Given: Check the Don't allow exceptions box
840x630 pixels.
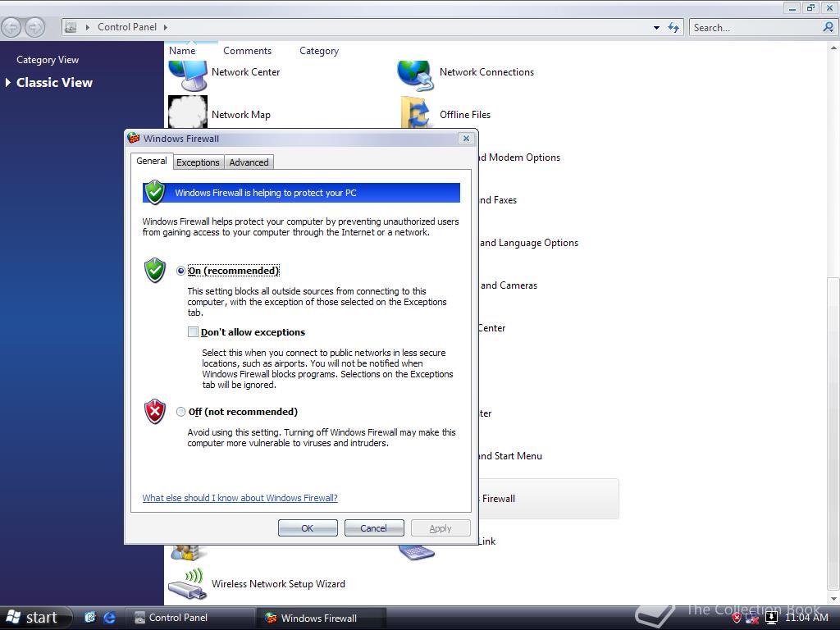Looking at the screenshot, I should pos(193,331).
